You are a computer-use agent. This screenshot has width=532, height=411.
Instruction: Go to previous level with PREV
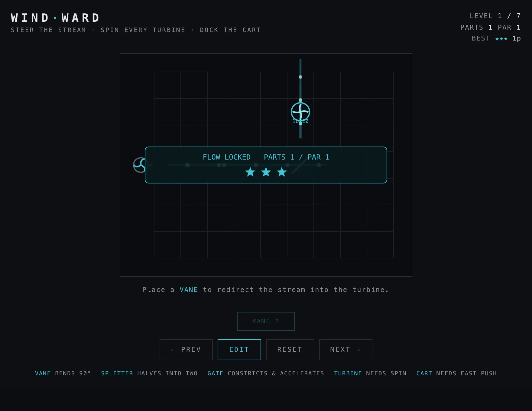tap(186, 350)
